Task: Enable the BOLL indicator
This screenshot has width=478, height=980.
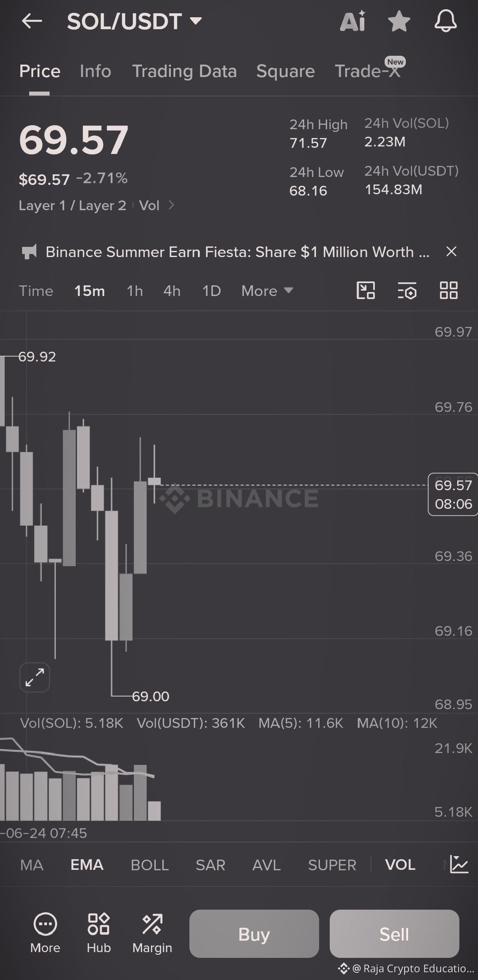Action: point(150,865)
